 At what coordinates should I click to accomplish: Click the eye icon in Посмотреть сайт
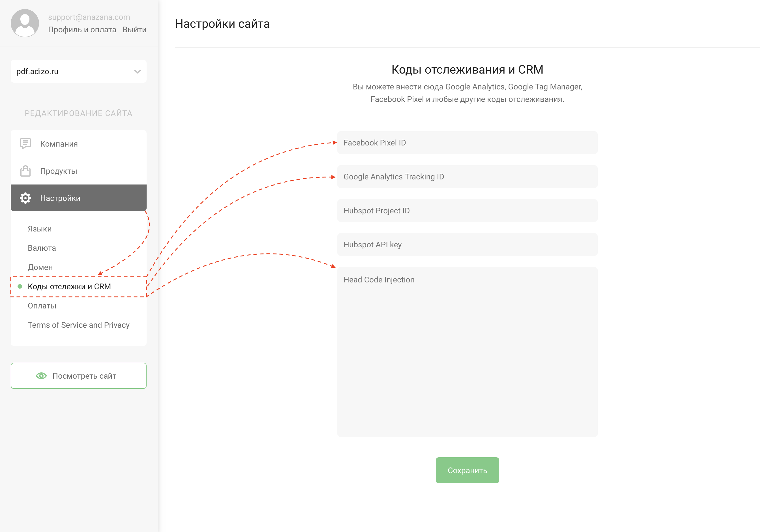41,376
